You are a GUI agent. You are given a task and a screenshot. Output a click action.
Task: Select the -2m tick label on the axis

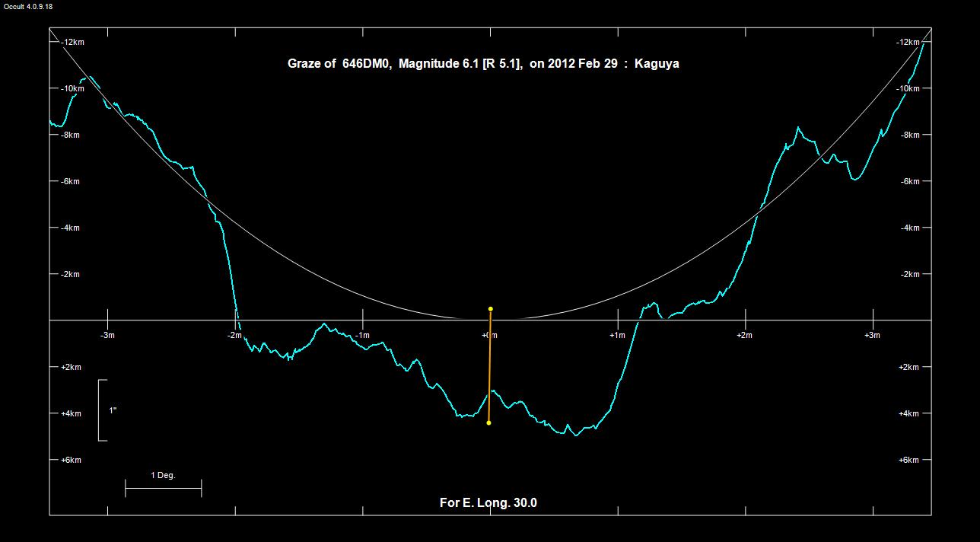pos(235,335)
